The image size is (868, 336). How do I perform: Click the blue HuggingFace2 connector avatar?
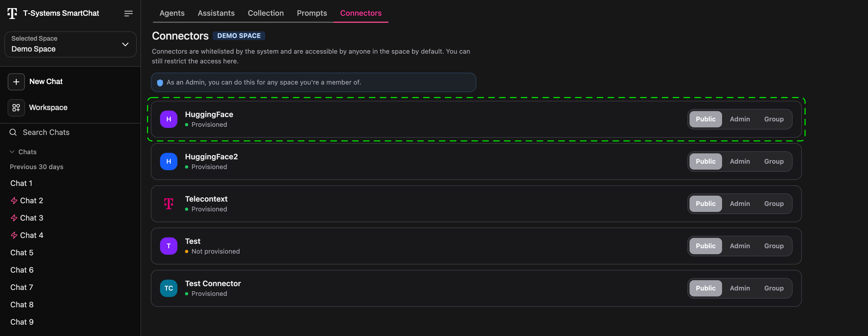pyautogui.click(x=168, y=161)
